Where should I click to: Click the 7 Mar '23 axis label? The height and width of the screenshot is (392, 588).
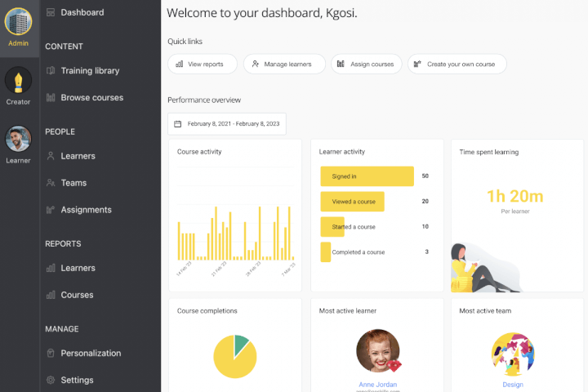tap(288, 269)
